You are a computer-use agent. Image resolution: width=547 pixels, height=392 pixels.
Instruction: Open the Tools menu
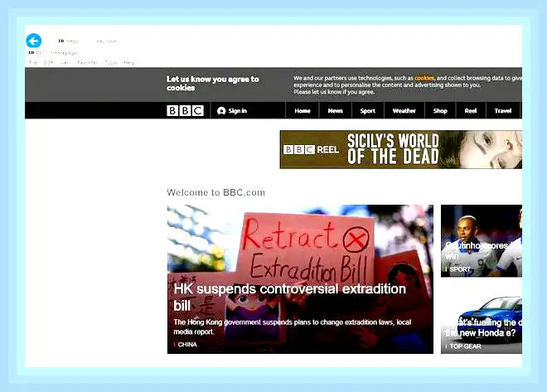111,62
